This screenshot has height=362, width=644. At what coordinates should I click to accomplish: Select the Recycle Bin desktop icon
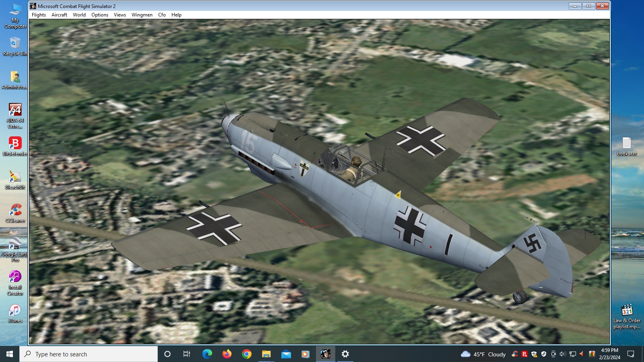15,46
